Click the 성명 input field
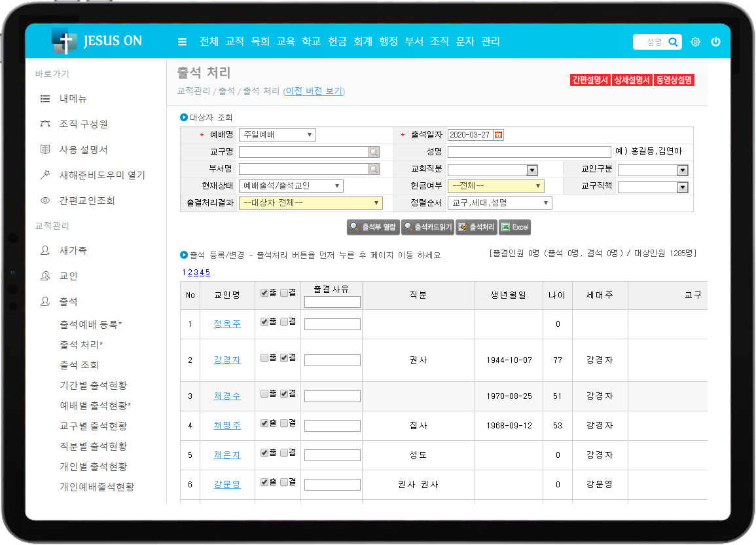The width and height of the screenshot is (756, 545). pos(529,152)
